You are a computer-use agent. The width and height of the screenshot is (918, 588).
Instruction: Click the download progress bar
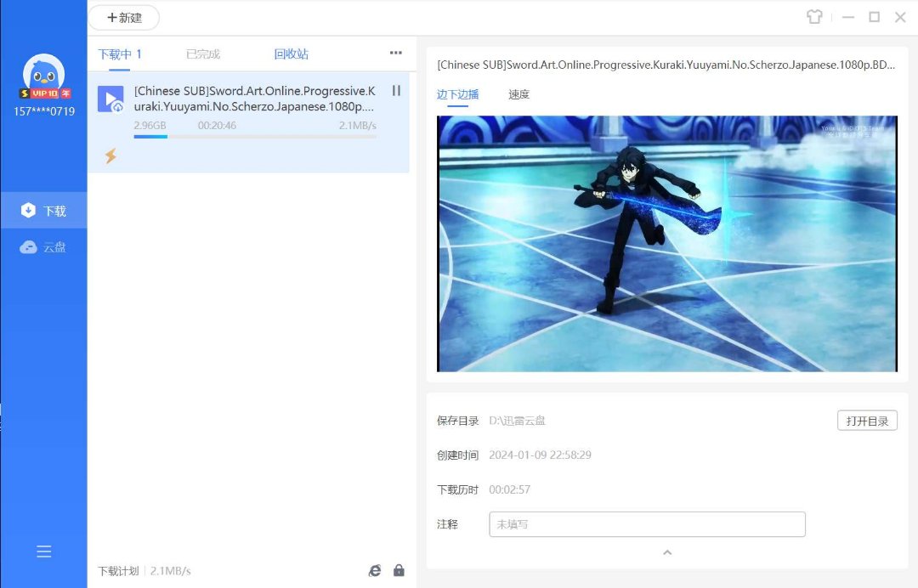(x=254, y=136)
